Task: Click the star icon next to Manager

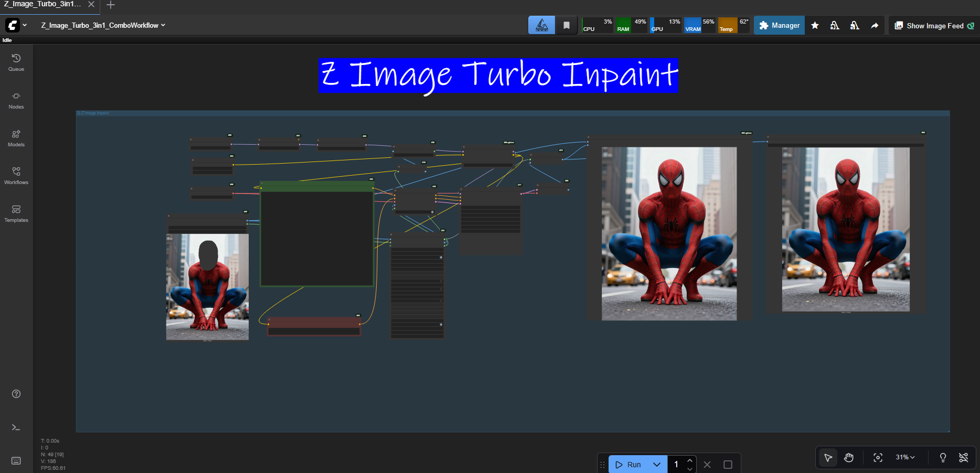Action: click(815, 25)
